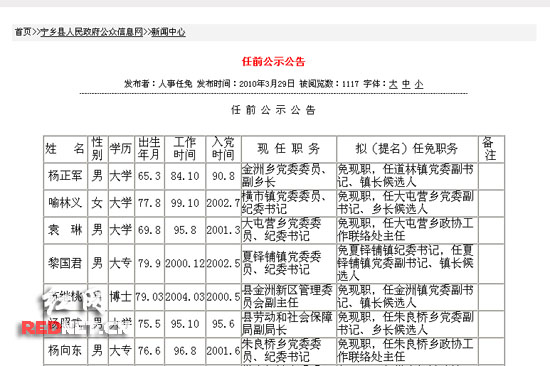Set font size to 中
Image resolution: width=550 pixels, height=366 pixels.
[x=406, y=84]
